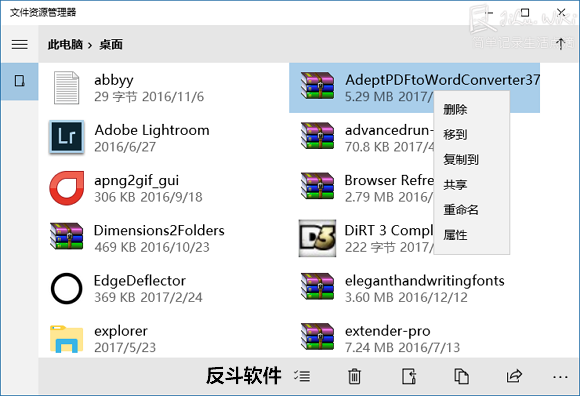Select the device icon in left sidebar
This screenshot has width=580, height=396.
pos(20,81)
